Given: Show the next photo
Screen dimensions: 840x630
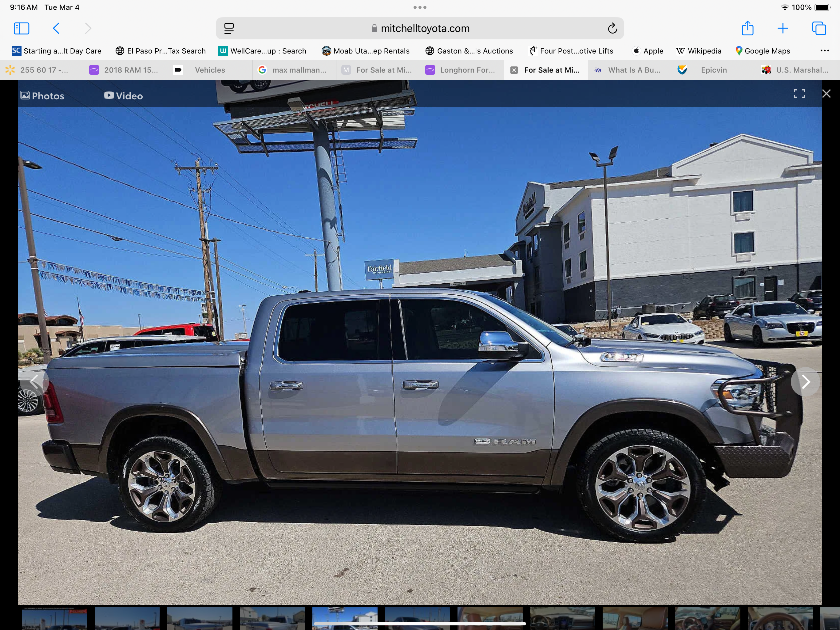Looking at the screenshot, I should click(806, 381).
